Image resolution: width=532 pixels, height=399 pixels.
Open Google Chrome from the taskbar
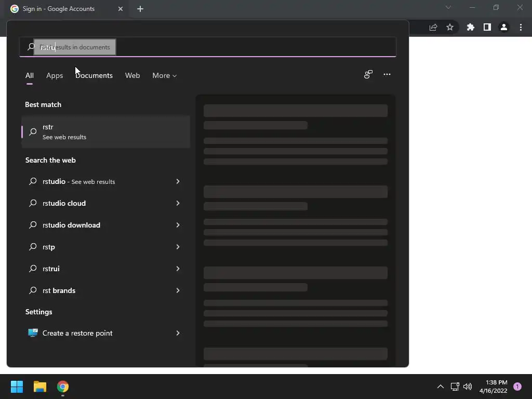point(63,387)
